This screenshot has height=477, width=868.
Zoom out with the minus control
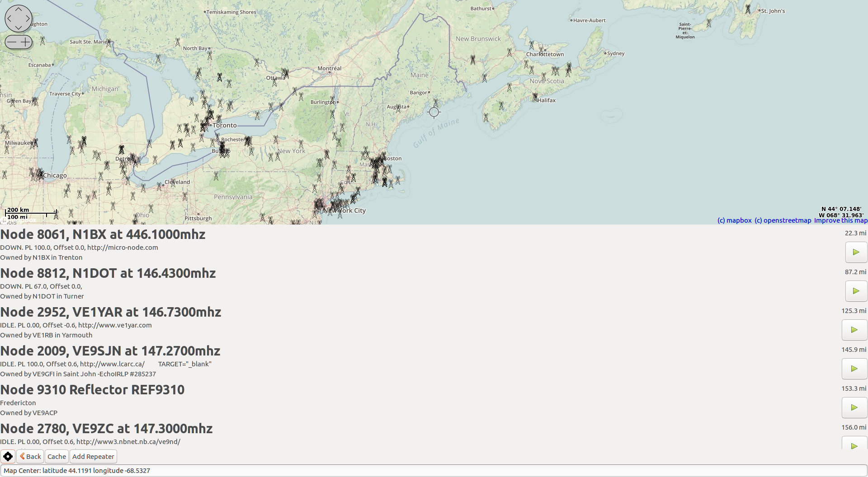tap(12, 42)
